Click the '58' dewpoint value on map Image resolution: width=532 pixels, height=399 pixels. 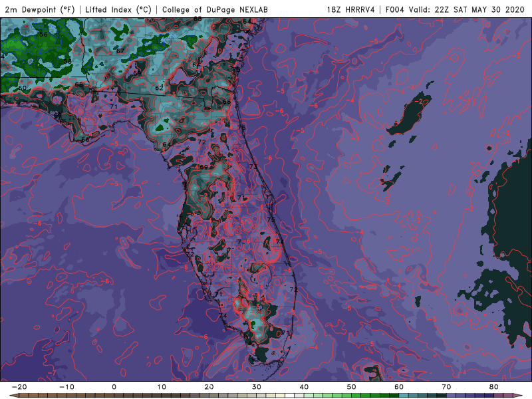tap(68, 61)
